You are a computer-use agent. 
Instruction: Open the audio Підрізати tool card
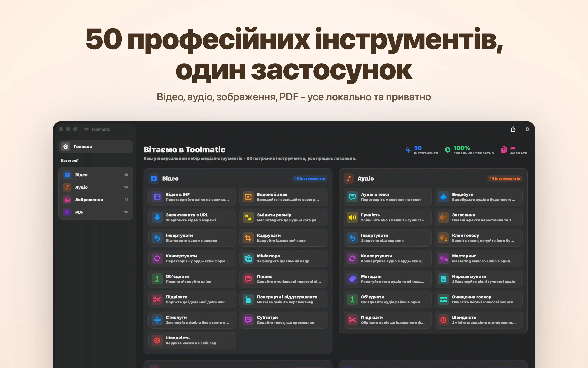pos(387,320)
